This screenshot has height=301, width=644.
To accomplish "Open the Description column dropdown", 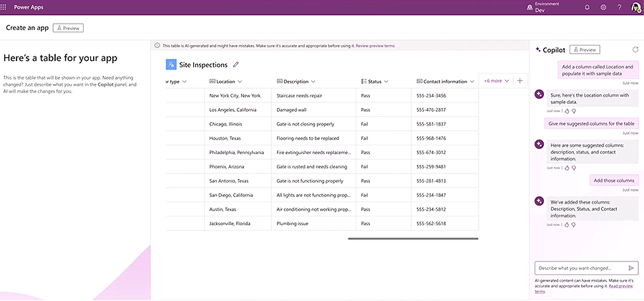I will (313, 82).
